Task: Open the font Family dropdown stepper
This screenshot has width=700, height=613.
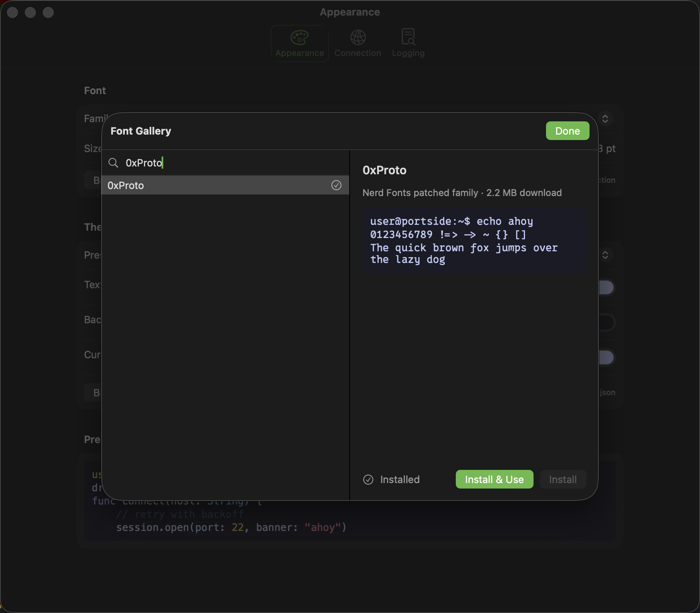Action: 605,119
